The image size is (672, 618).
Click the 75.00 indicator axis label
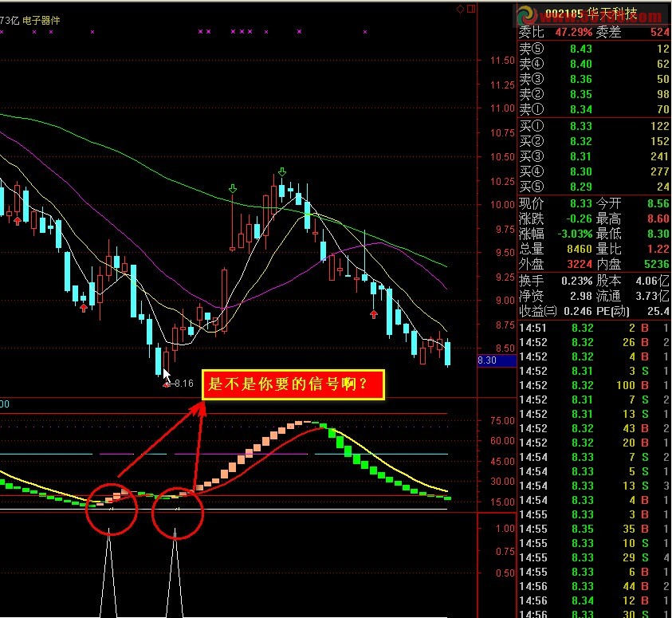coord(502,421)
